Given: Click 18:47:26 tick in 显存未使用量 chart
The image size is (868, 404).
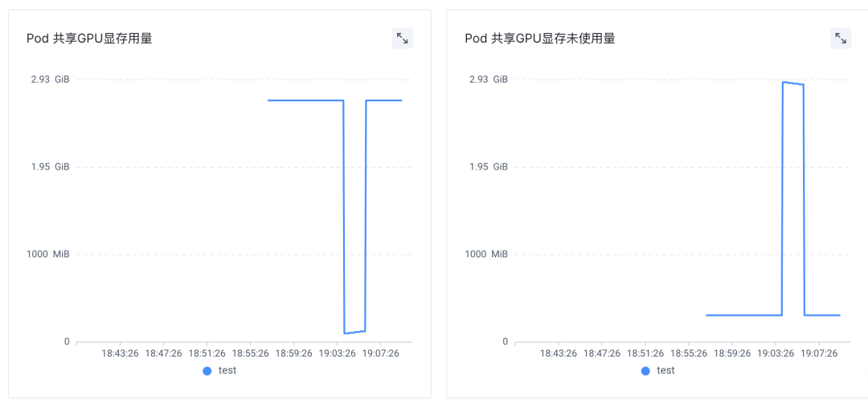Looking at the screenshot, I should pos(602,353).
